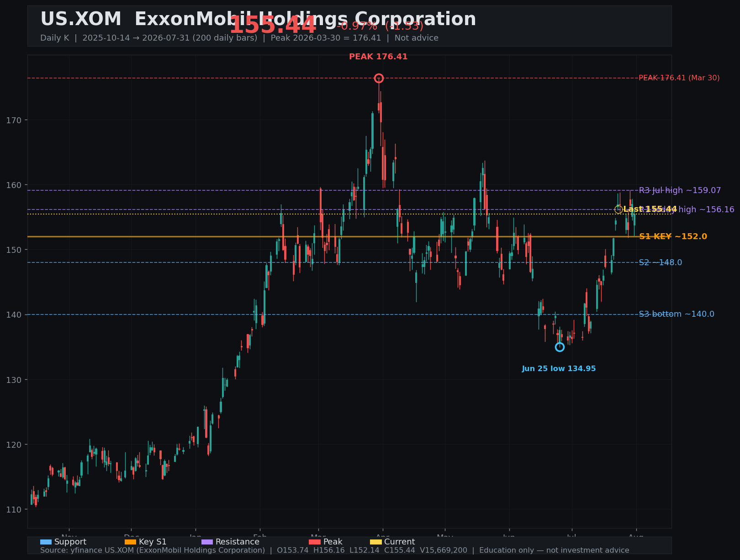The width and height of the screenshot is (740, 560).
Task: Click the high value H156.16 in the footer
Action: [330, 550]
